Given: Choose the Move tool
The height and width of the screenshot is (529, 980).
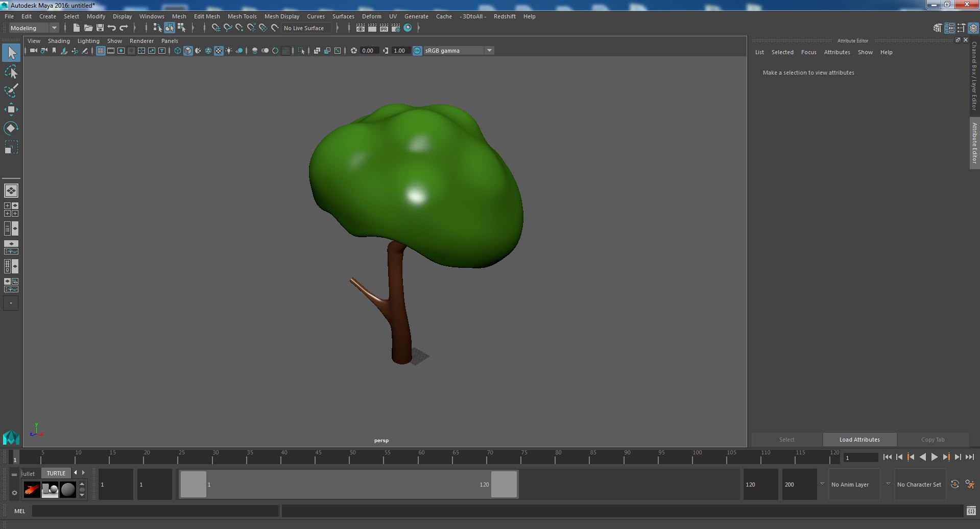Looking at the screenshot, I should tap(11, 109).
